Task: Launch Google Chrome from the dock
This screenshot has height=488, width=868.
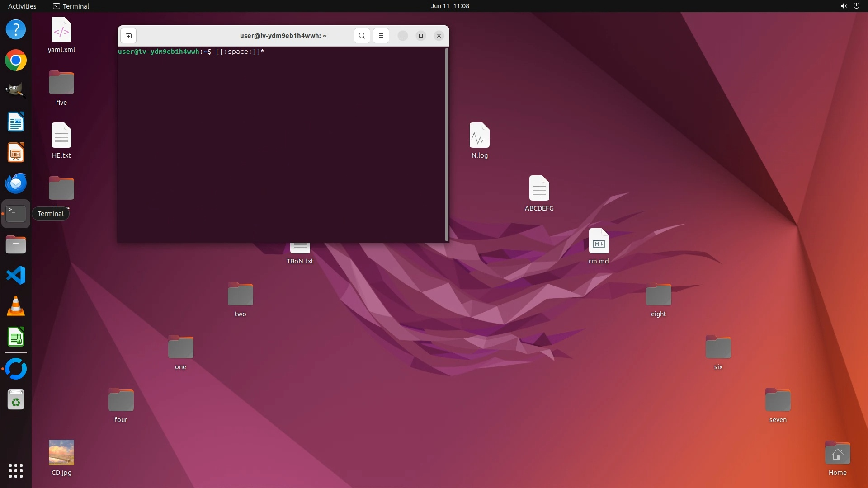Action: tap(16, 61)
